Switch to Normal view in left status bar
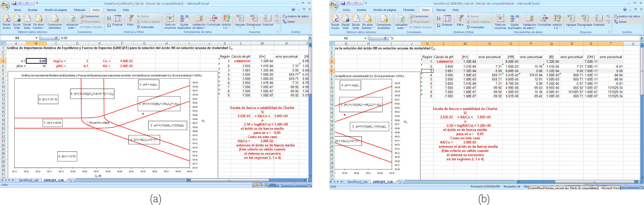The image size is (644, 205). click(256, 185)
